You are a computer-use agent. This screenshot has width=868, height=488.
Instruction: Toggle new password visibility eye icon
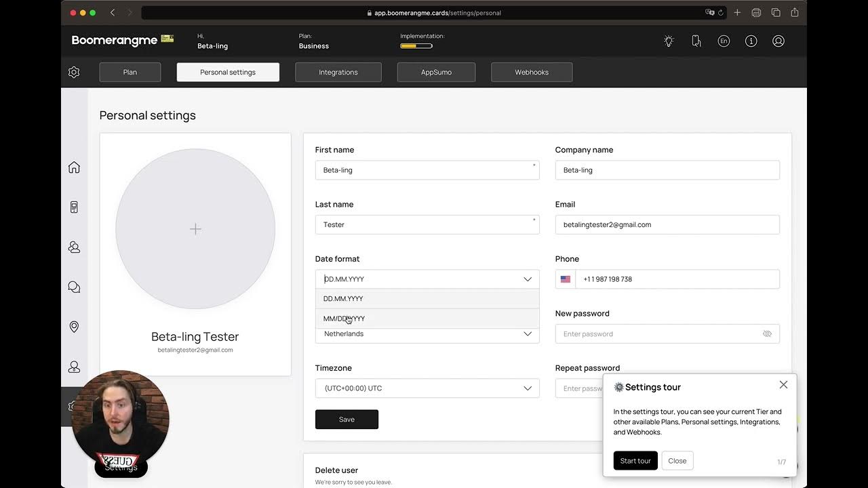pyautogui.click(x=767, y=334)
